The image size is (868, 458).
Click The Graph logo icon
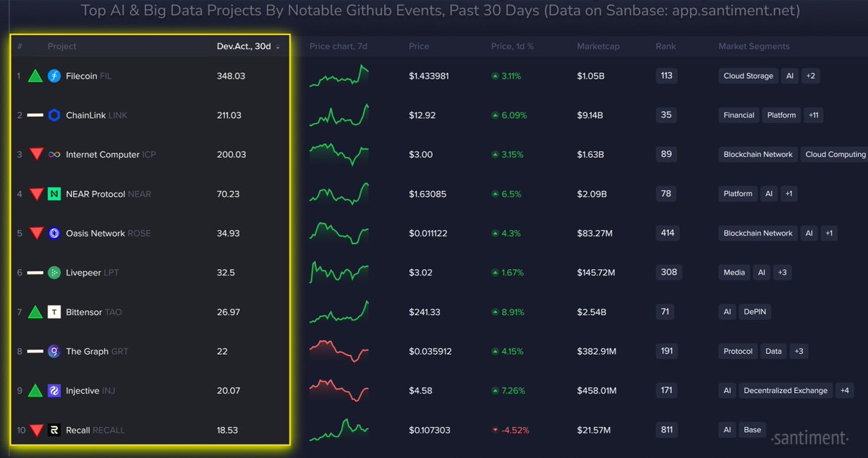pyautogui.click(x=54, y=352)
